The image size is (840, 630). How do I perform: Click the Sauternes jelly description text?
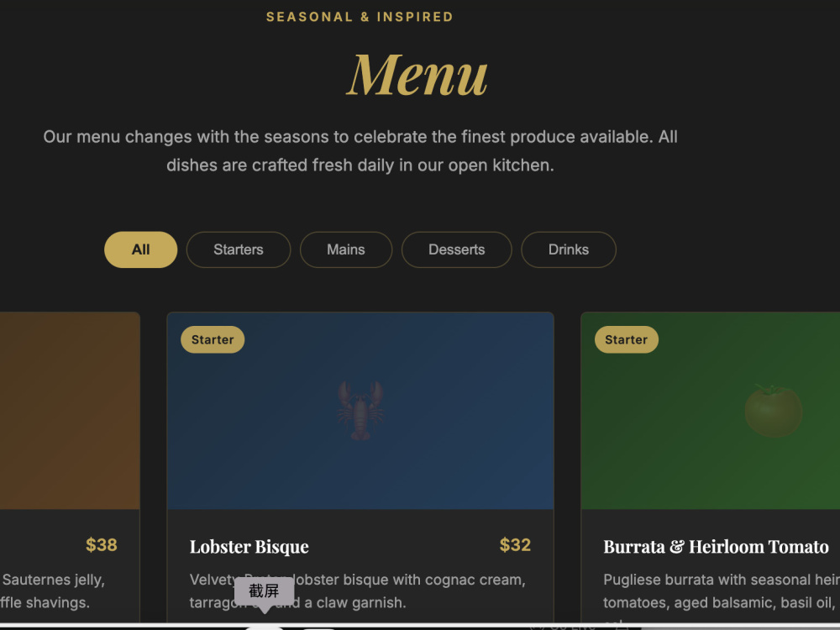point(52,591)
